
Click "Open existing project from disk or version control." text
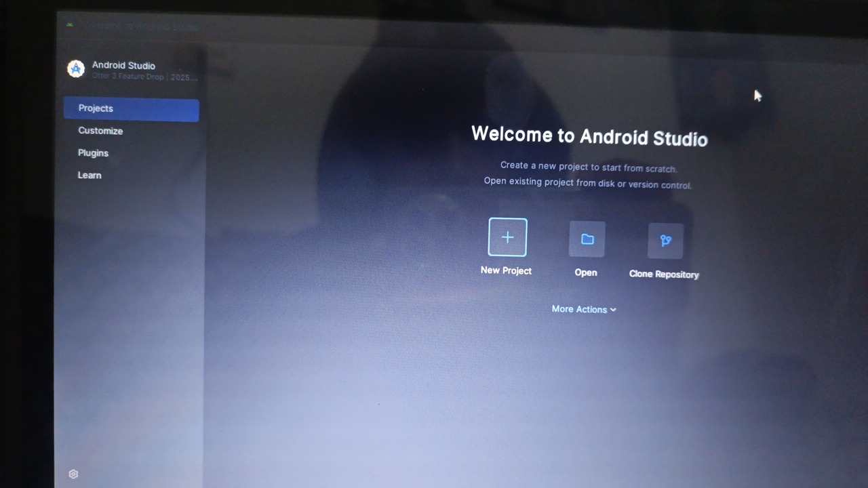point(588,183)
